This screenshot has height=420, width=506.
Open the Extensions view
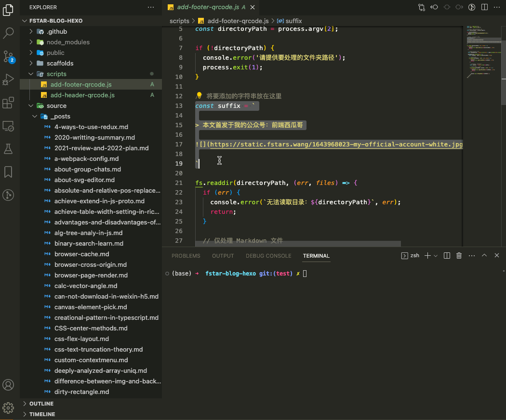[x=8, y=103]
